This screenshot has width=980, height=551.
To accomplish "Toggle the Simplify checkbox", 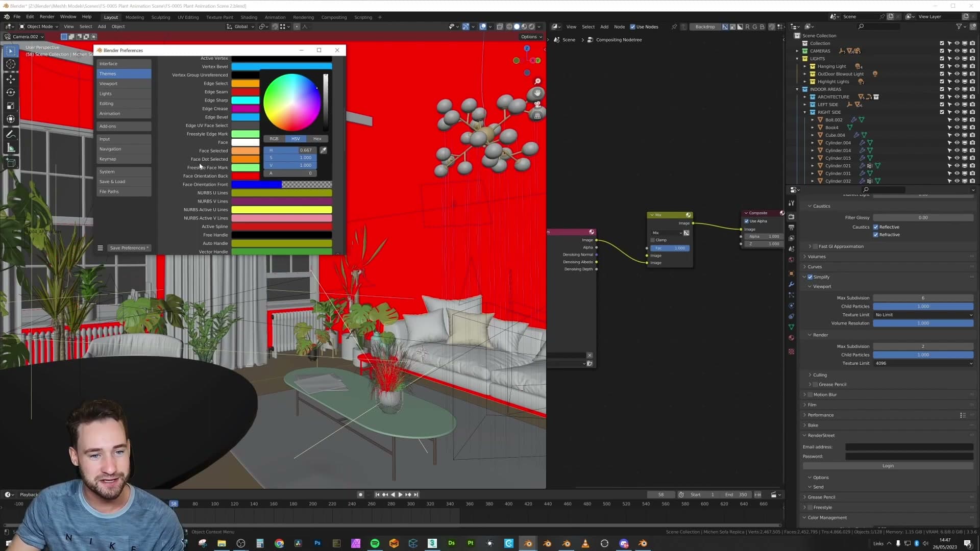I will 810,277.
